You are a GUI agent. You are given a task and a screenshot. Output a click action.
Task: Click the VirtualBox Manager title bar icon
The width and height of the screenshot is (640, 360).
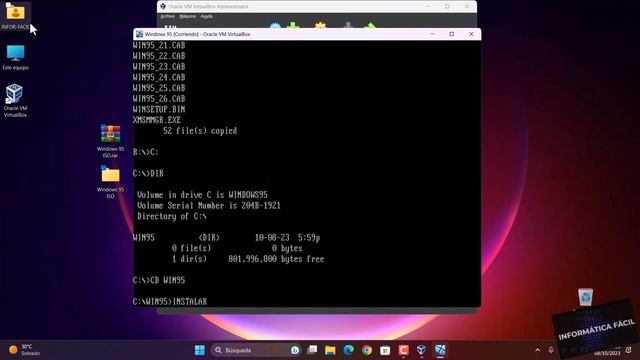163,7
